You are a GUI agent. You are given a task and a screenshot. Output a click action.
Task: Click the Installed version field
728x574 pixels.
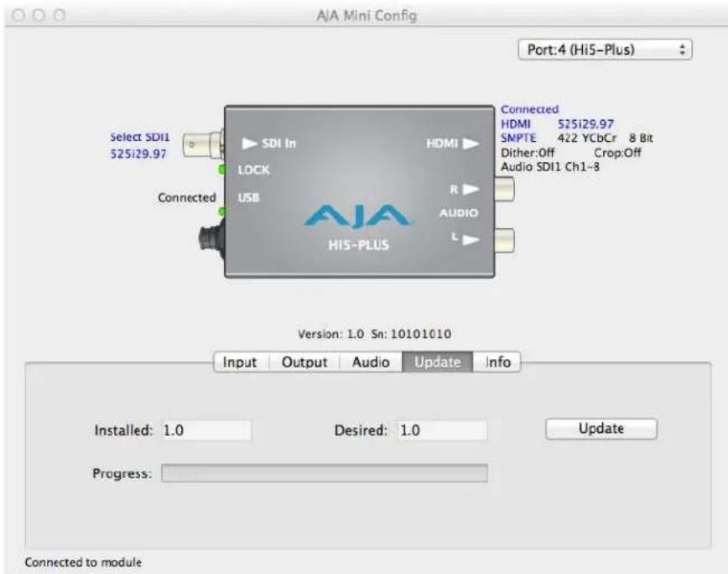206,430
